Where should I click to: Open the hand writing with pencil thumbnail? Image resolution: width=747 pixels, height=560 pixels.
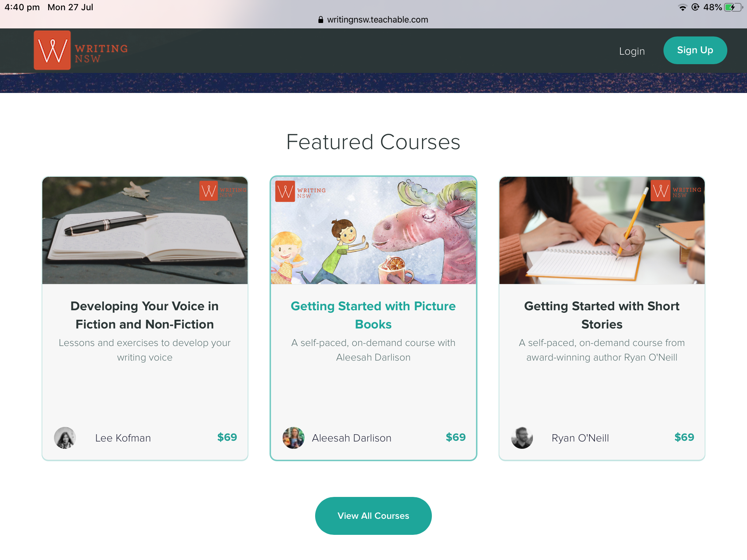(x=602, y=230)
